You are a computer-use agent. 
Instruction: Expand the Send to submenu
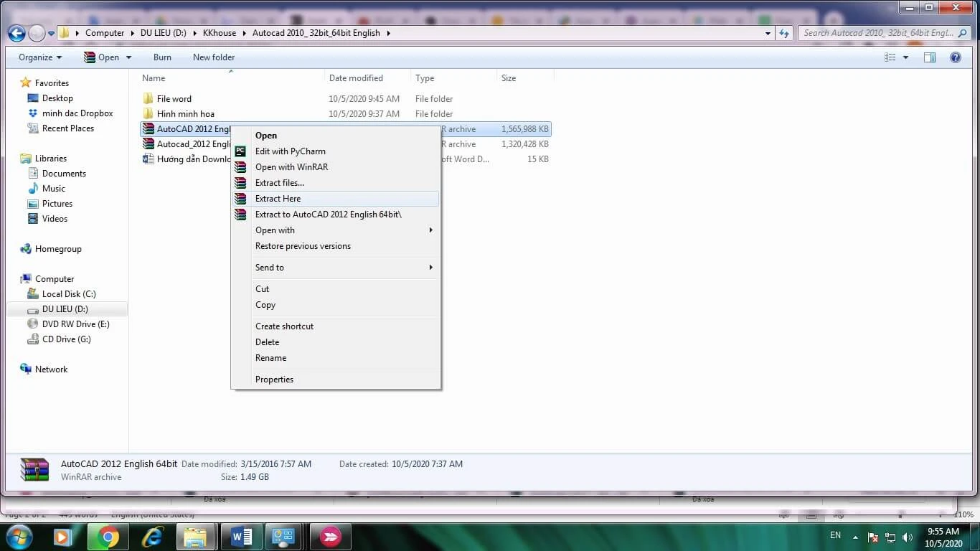click(336, 268)
